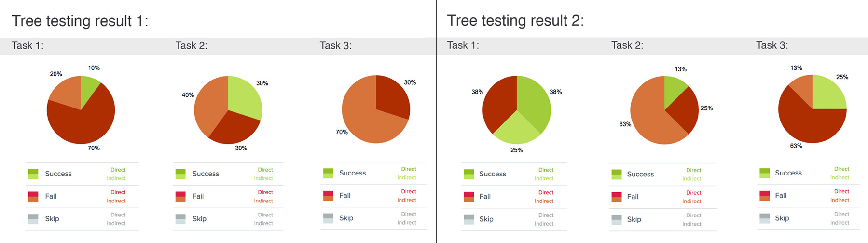Select the 25% light green slice in Result 2 Task 1 pie
Viewport: 868px width, 243px height.
[x=517, y=129]
